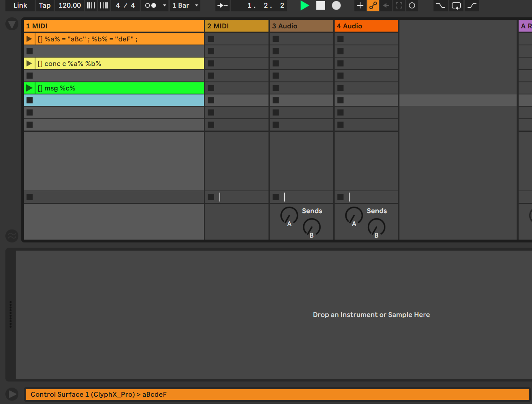Screen dimensions: 532x404
Task: Click the green Play button in transport
Action: tap(304, 5)
